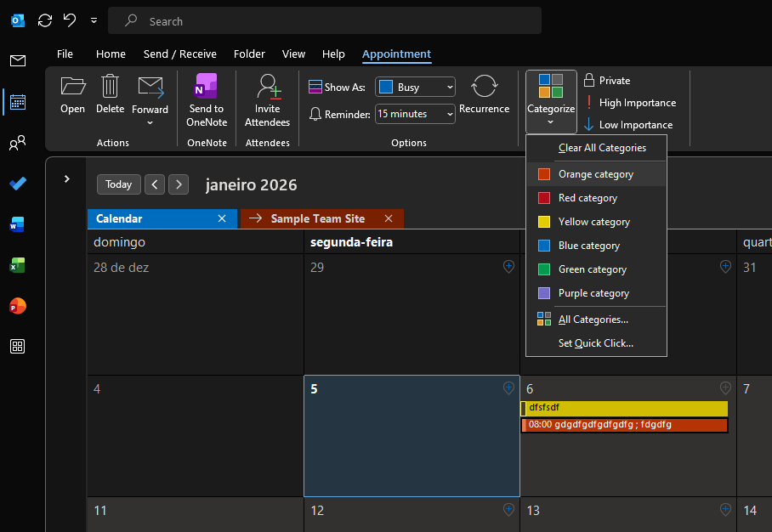Image resolution: width=772 pixels, height=532 pixels.
Task: Open the File menu
Action: 65,54
